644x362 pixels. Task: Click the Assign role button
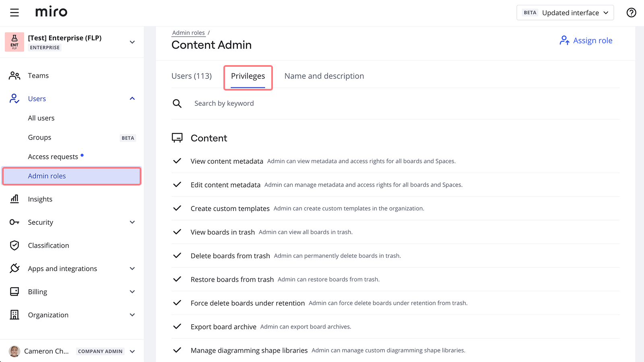(586, 41)
